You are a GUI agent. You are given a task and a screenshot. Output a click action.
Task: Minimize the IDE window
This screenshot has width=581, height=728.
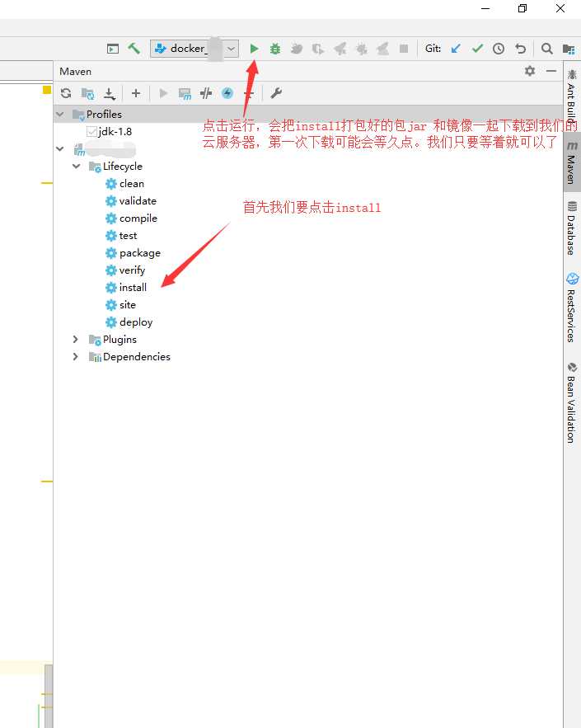[x=485, y=8]
